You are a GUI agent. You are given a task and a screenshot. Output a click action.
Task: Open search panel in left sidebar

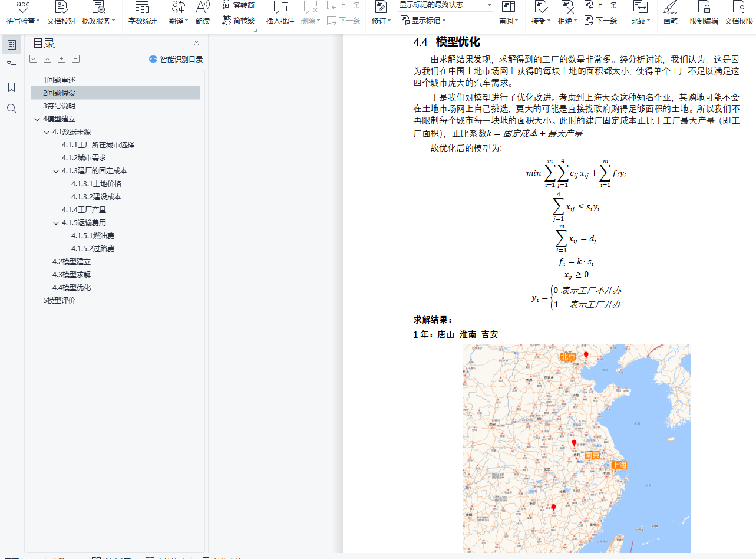coord(12,108)
